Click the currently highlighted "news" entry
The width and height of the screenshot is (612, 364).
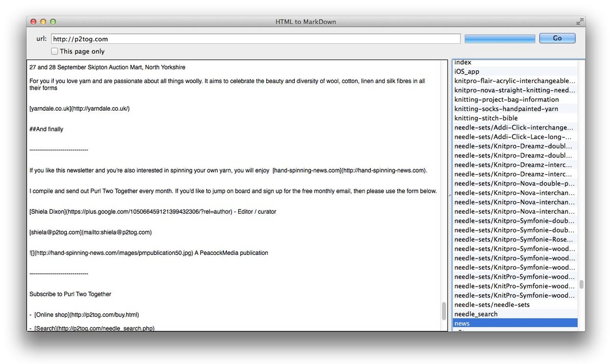coord(462,323)
